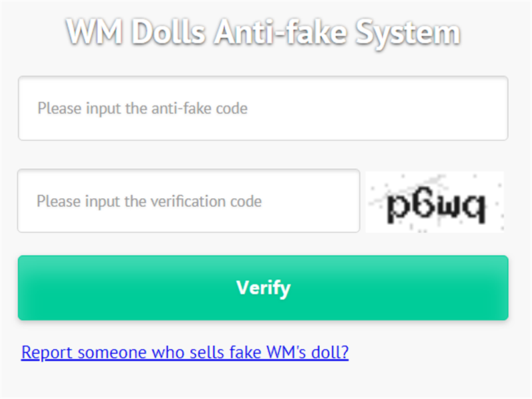Image resolution: width=532 pixels, height=399 pixels.
Task: Submit the form using Verify
Action: 263,288
